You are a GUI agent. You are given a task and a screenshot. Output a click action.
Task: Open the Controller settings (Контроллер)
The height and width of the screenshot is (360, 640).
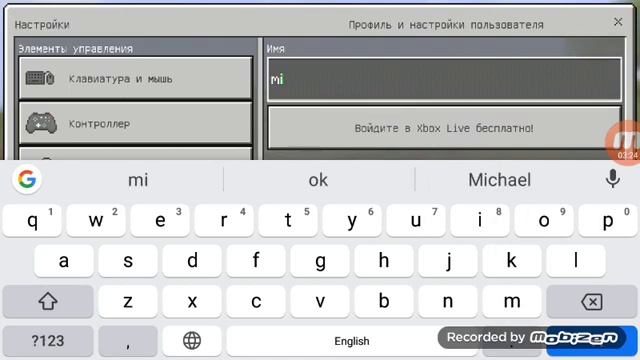tap(135, 123)
